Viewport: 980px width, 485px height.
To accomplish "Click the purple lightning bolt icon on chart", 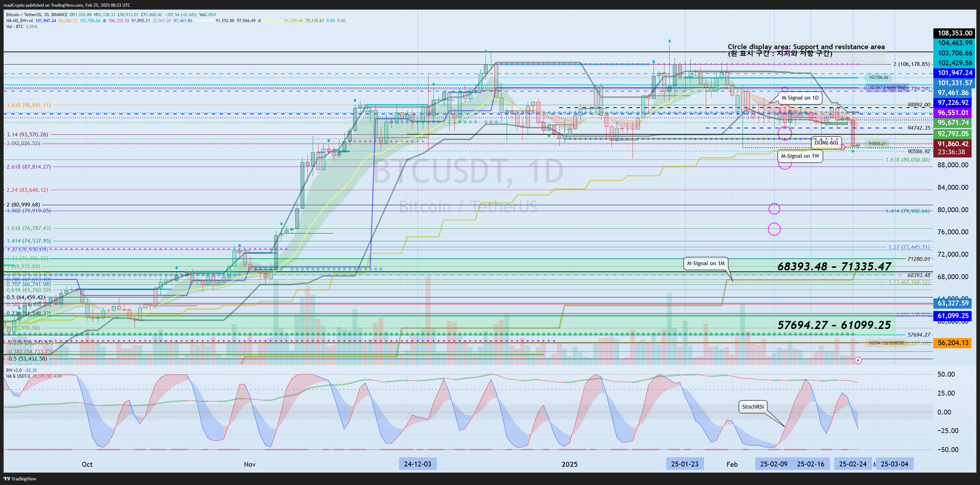I will tap(858, 360).
